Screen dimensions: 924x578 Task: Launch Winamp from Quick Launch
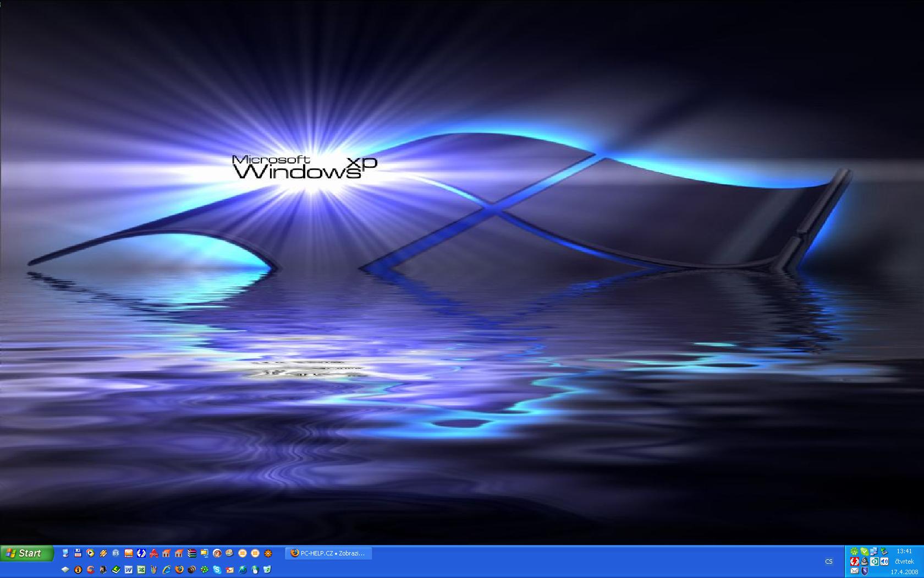point(103,553)
